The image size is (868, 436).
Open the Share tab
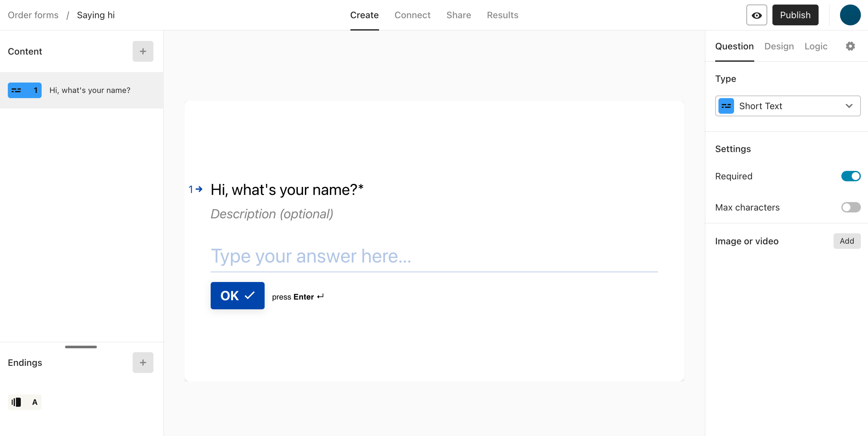pos(459,15)
